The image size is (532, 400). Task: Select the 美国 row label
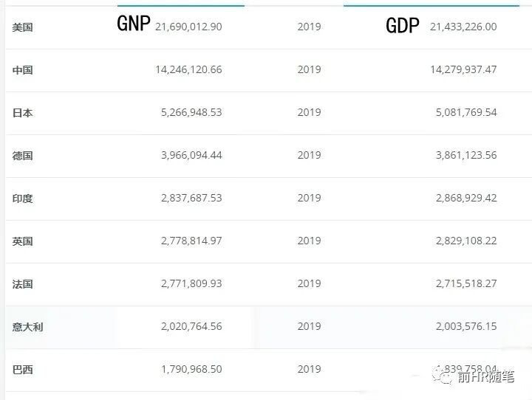23,27
